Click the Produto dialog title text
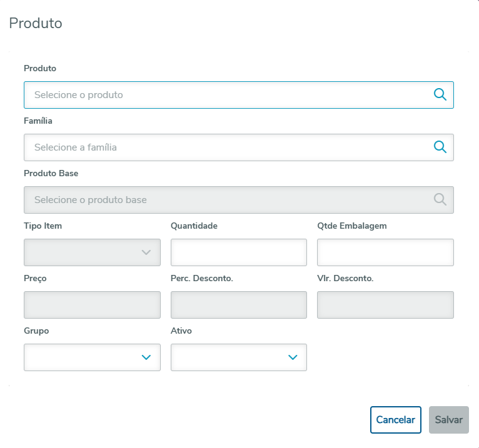 point(36,24)
